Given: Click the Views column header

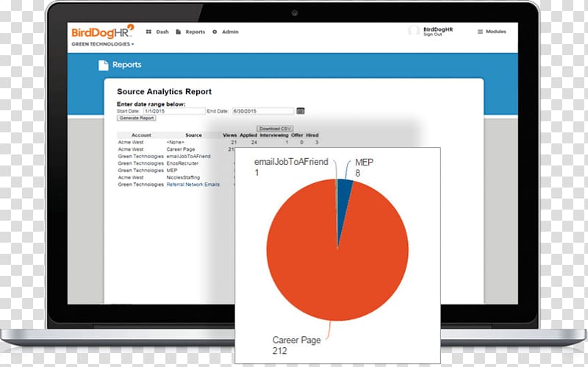Looking at the screenshot, I should coord(229,135).
